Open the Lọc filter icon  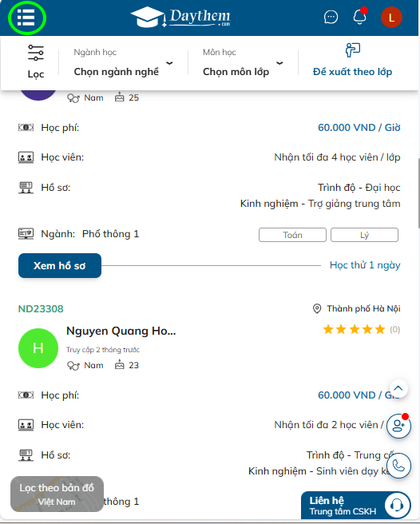[36, 62]
